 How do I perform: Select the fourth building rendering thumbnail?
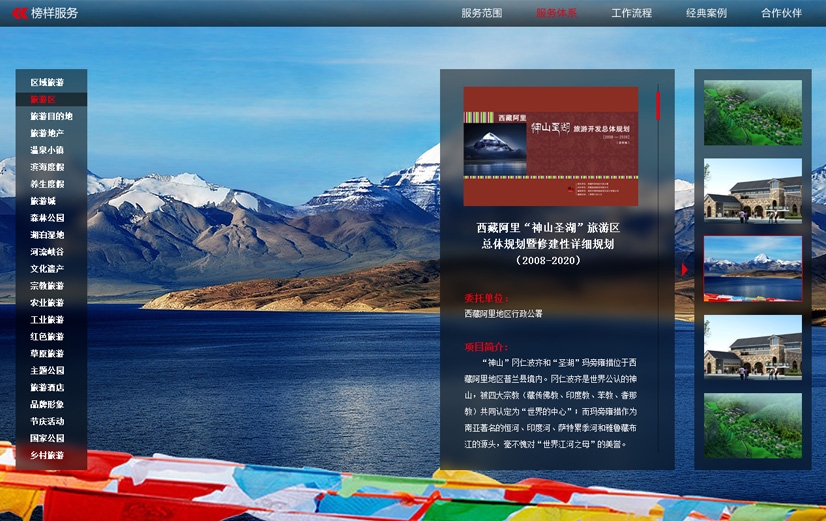point(752,346)
